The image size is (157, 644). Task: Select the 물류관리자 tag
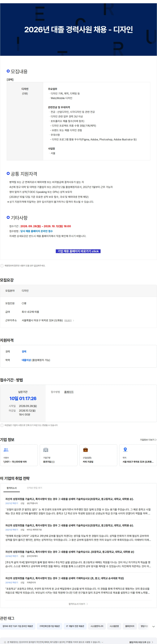pyautogui.click(x=130, y=626)
